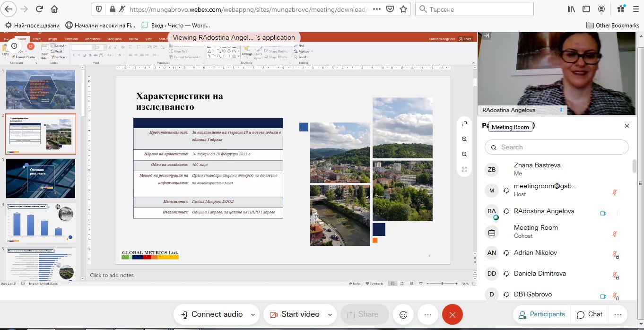The image size is (644, 330).
Task: Open Firefox Library icon
Action: click(572, 9)
